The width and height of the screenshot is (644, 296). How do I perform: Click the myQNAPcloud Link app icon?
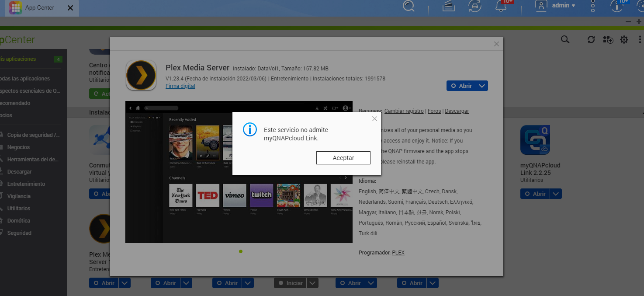click(x=535, y=140)
